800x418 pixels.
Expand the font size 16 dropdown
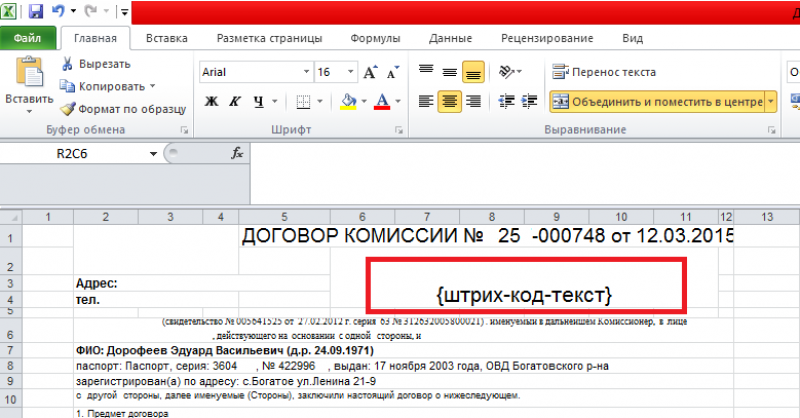click(351, 72)
